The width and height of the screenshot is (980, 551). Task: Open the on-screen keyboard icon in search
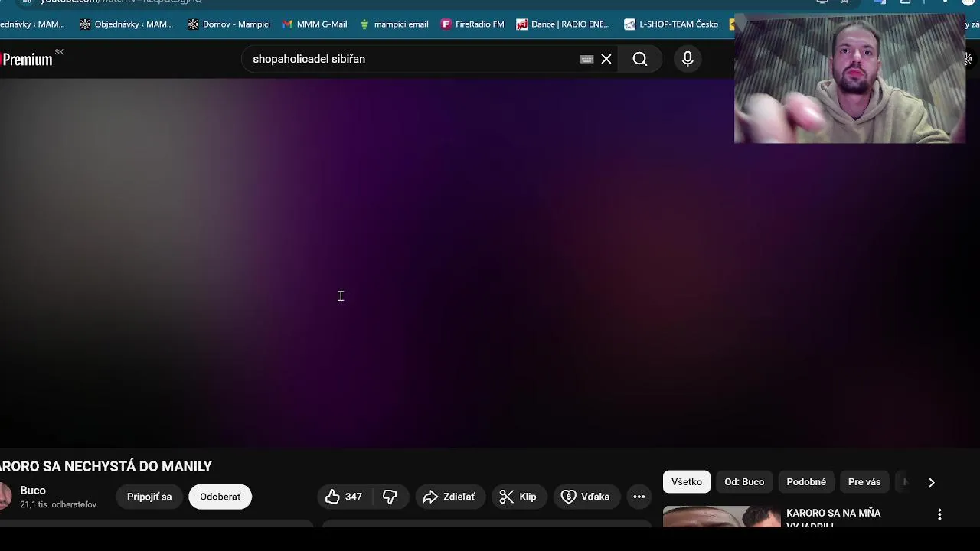tap(587, 59)
